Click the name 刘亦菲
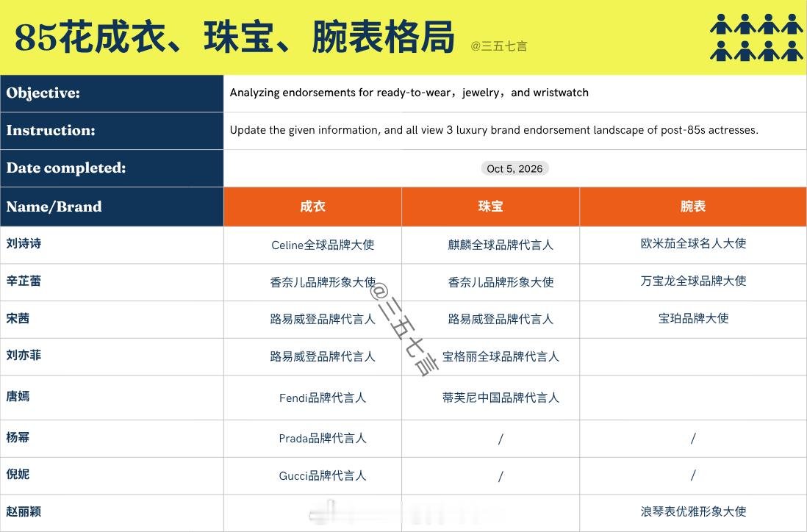807x532 pixels. click(x=24, y=356)
